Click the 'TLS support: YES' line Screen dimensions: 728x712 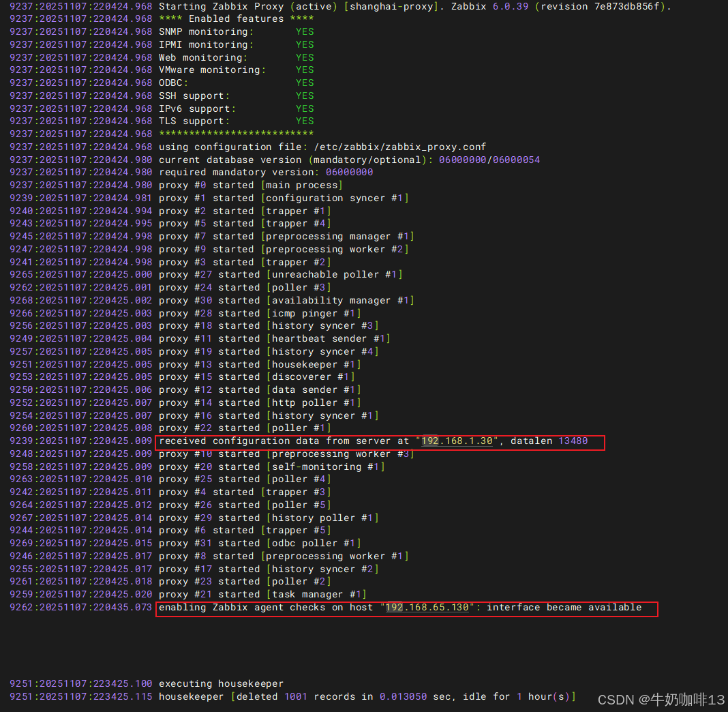point(162,121)
